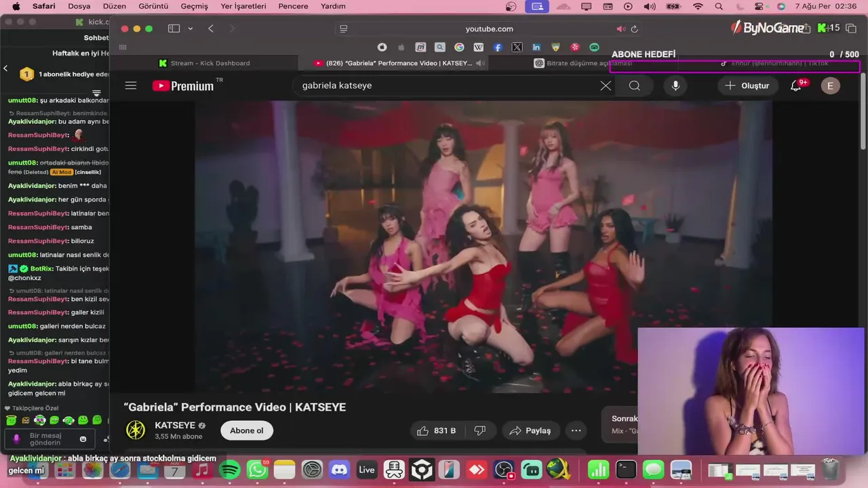Clear the YouTube search field text

click(x=606, y=85)
